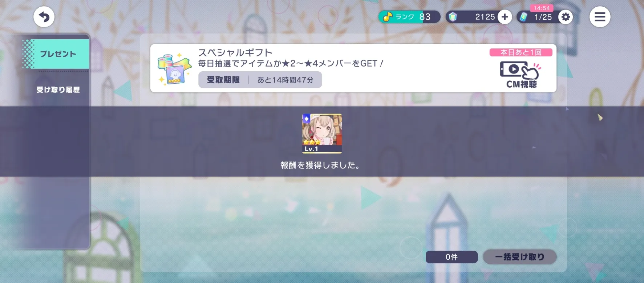Image resolution: width=644 pixels, height=283 pixels.
Task: Tap the 一括受け取り button
Action: pyautogui.click(x=520, y=257)
